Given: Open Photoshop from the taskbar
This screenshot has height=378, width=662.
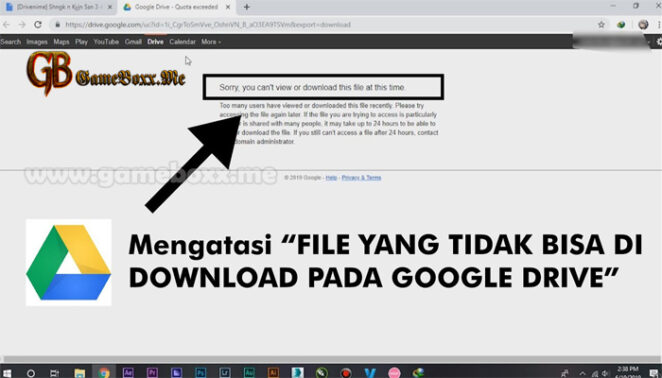Looking at the screenshot, I should (x=201, y=373).
